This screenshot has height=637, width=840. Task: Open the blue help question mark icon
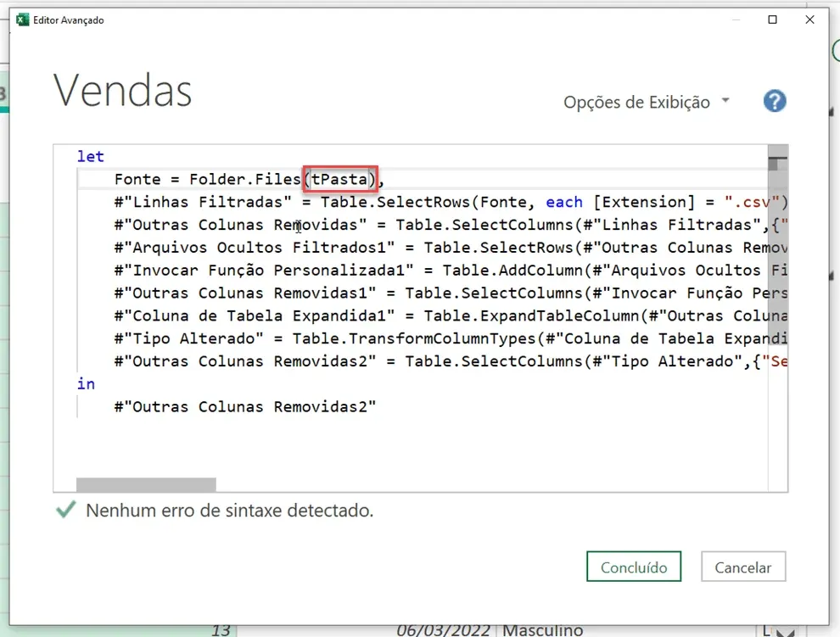click(x=775, y=101)
